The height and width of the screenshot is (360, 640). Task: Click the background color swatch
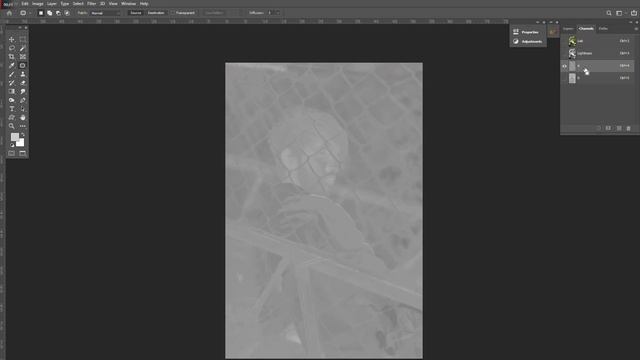(x=20, y=142)
